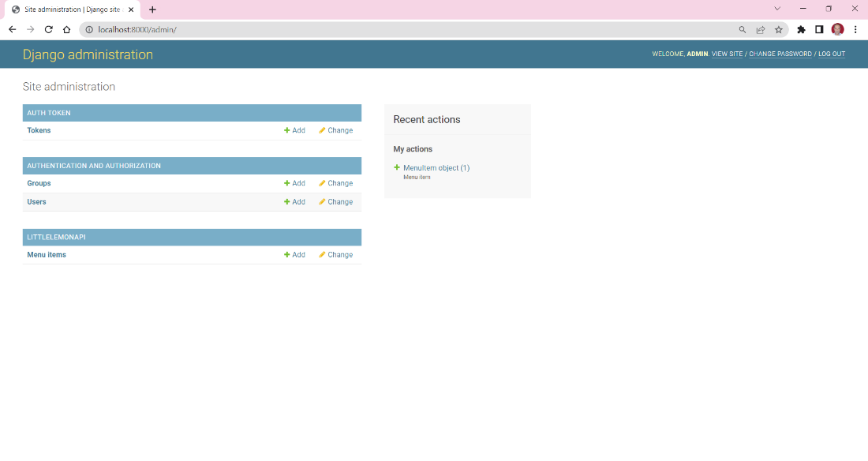The height and width of the screenshot is (461, 868).
Task: Open the Chrome profile avatar
Action: (837, 29)
